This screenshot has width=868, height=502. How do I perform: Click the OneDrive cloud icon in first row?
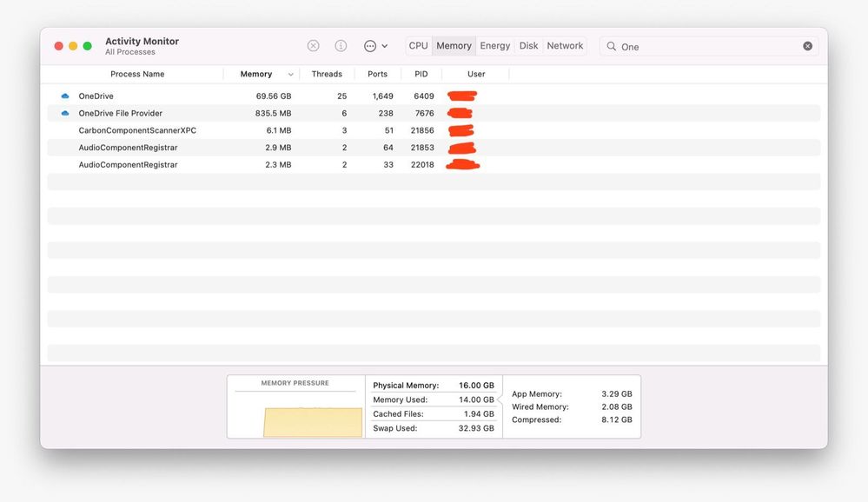tap(65, 96)
